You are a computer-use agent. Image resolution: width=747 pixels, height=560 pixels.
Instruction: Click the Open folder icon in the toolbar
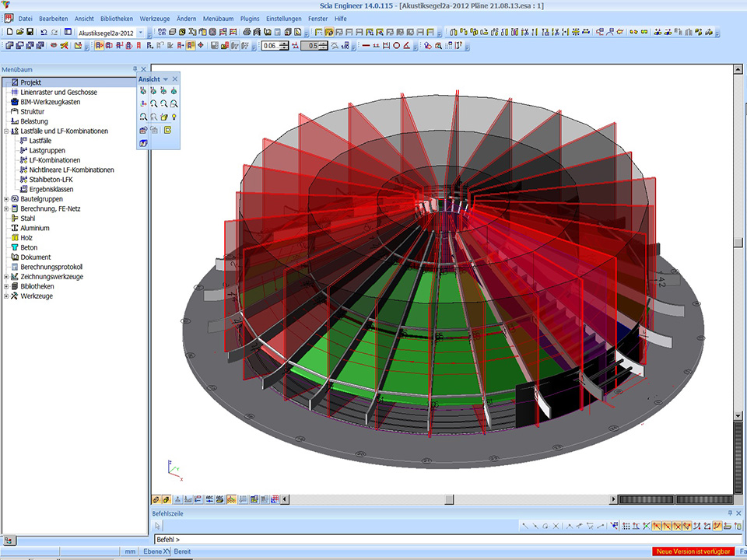[19, 33]
